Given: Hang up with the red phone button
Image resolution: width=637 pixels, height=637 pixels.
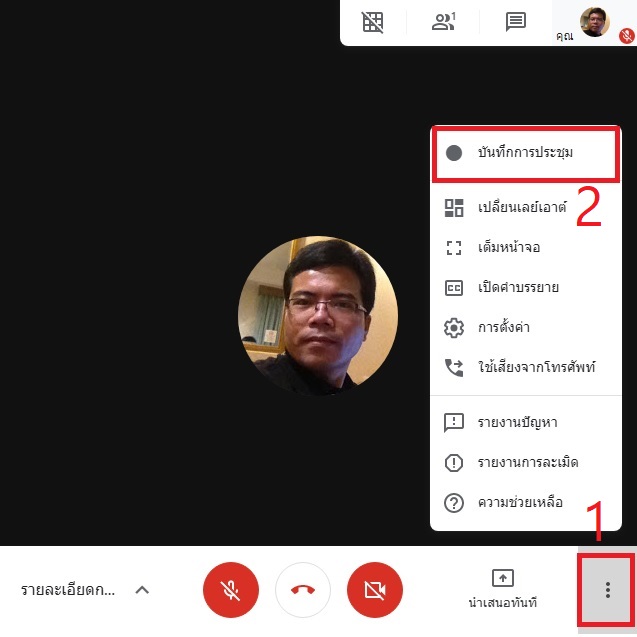Looking at the screenshot, I should [x=303, y=589].
